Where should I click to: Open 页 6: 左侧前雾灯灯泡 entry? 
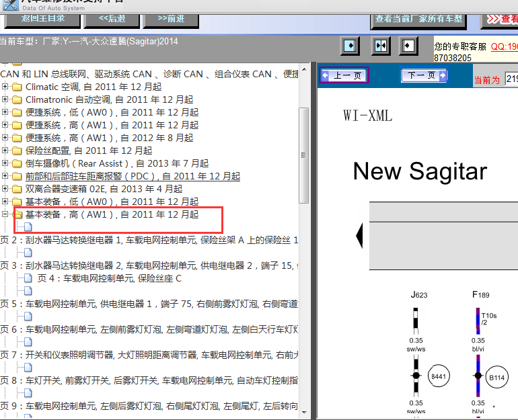pyautogui.click(x=149, y=329)
